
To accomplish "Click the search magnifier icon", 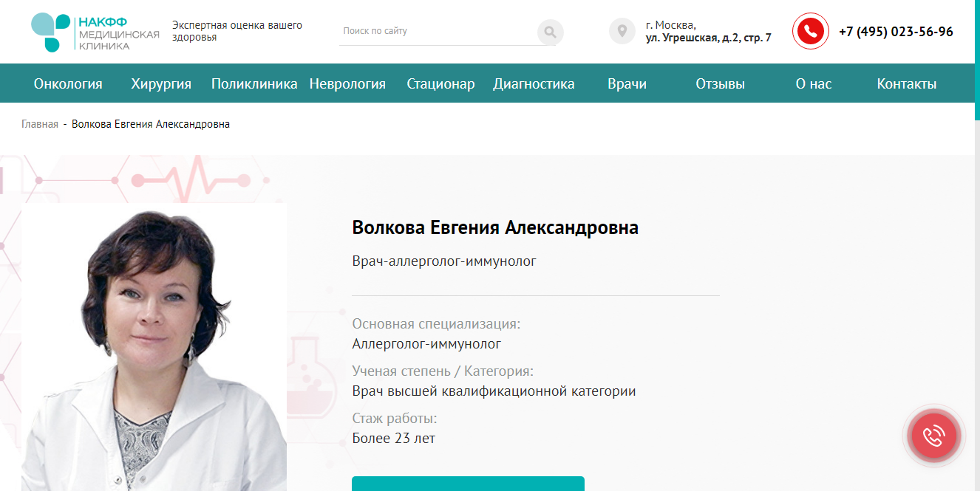I will click(x=550, y=32).
